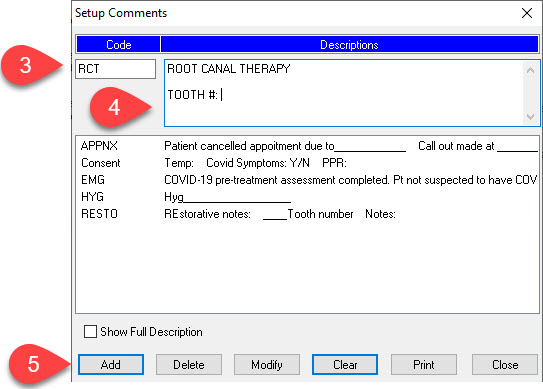This screenshot has width=543, height=389.
Task: Select the EMG comment row
Action: (307, 180)
